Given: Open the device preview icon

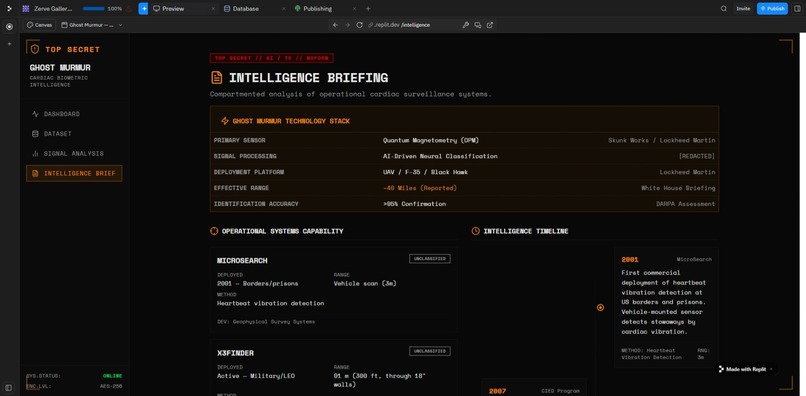Looking at the screenshot, I should (x=478, y=25).
